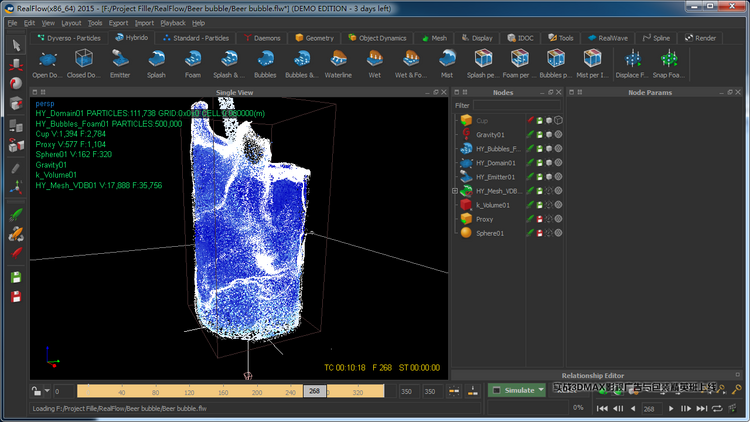Screen dimensions: 750x422
Task: Click the Displace Foam icon
Action: point(632,64)
